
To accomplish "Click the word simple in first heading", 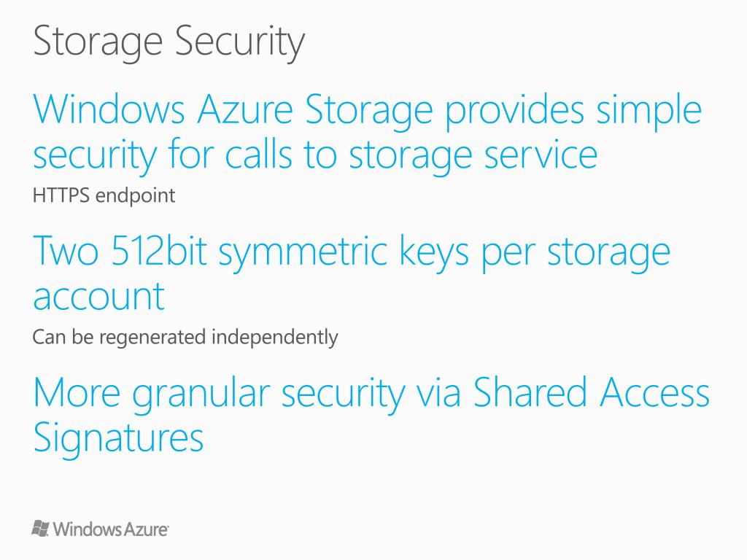I will point(649,112).
